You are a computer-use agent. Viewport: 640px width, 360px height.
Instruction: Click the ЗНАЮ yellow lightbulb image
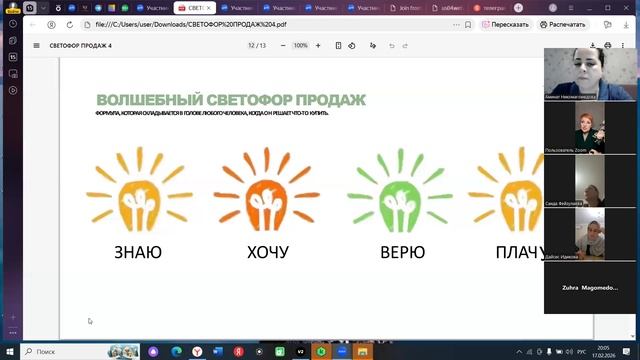click(139, 189)
